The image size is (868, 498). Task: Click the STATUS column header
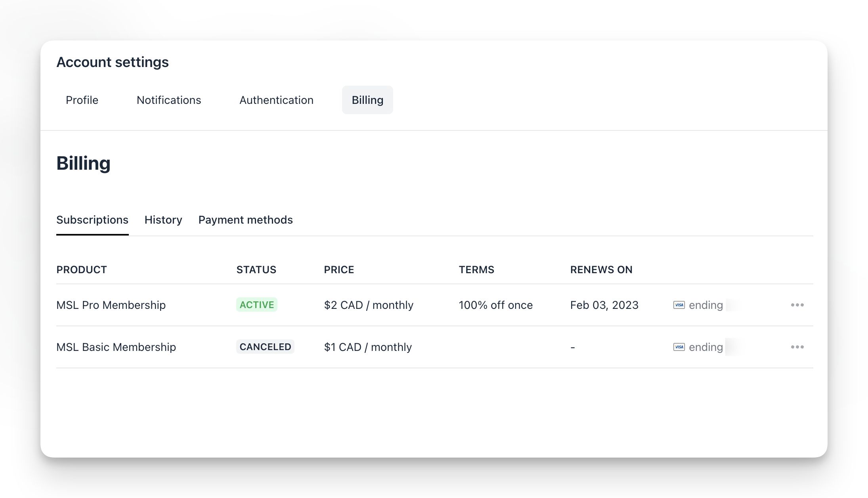click(x=256, y=270)
